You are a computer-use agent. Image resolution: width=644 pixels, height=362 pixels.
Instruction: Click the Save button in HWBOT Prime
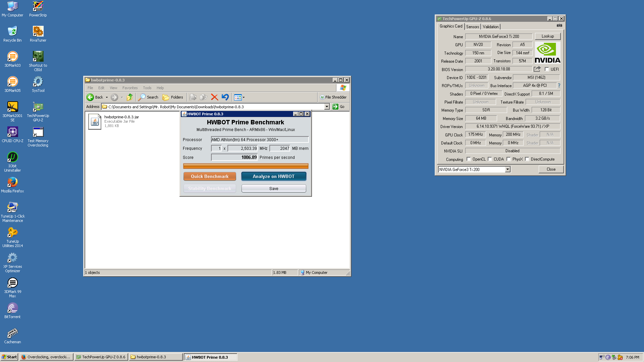[x=274, y=188]
